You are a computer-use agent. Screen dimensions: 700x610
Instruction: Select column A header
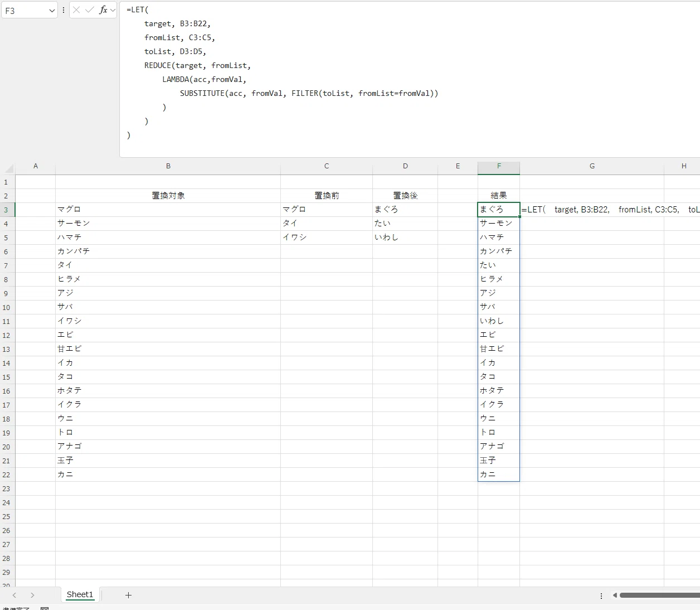(x=36, y=166)
